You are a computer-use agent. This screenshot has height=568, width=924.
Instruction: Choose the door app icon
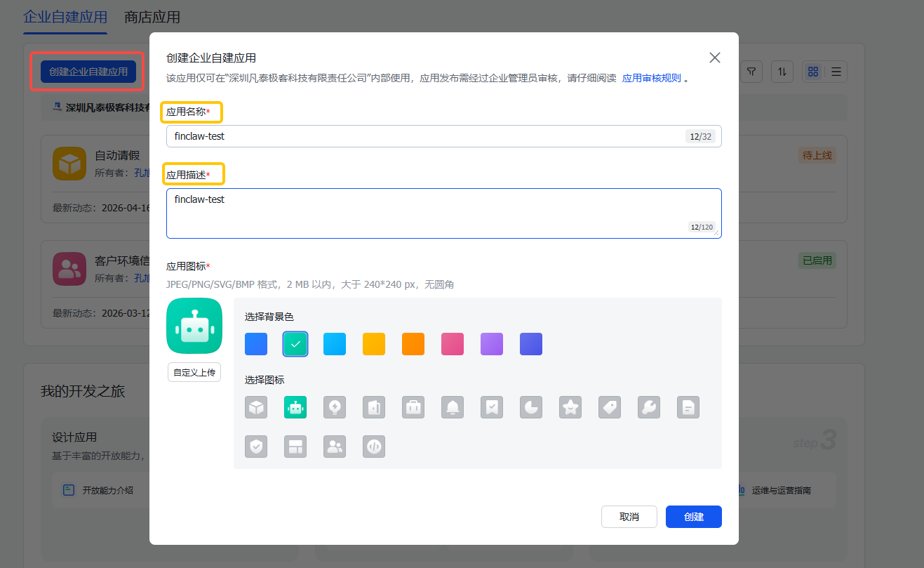tap(374, 407)
